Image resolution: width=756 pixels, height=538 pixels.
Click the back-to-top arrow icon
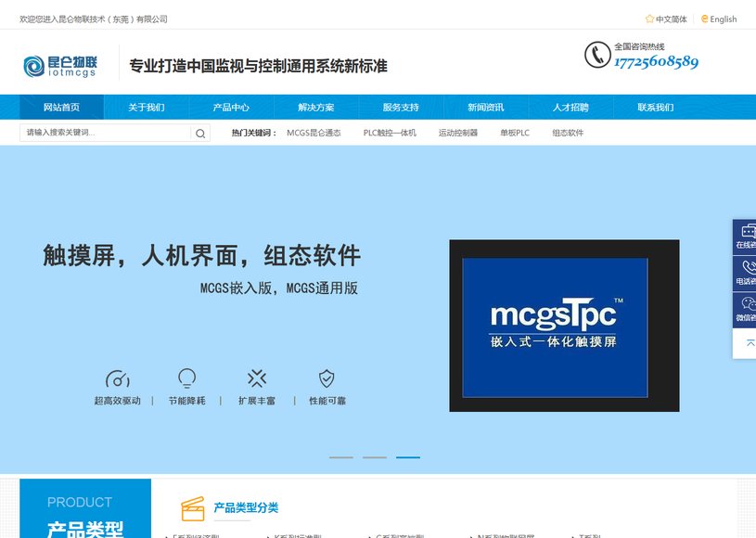(x=750, y=343)
